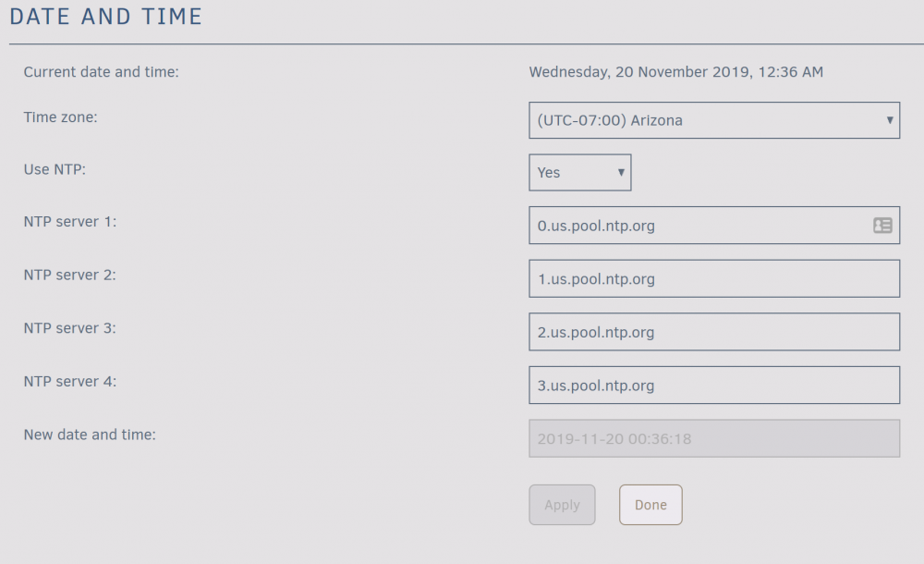
Task: Click the Done button
Action: [650, 505]
